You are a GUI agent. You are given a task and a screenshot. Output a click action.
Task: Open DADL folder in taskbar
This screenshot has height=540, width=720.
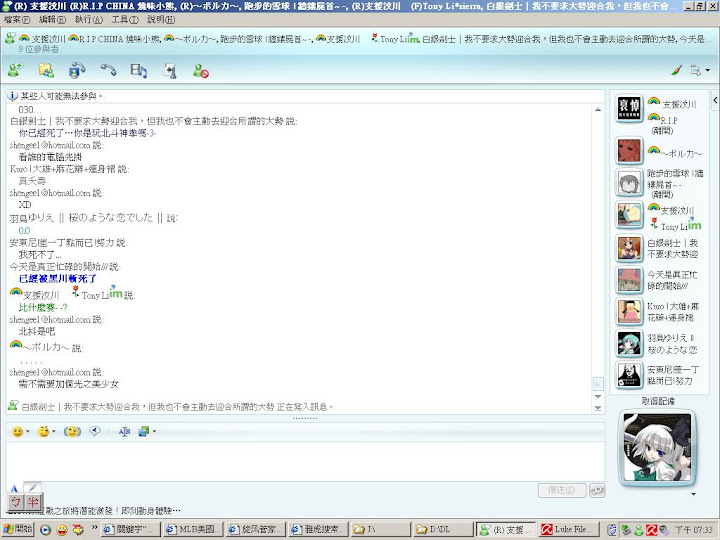coord(442,529)
